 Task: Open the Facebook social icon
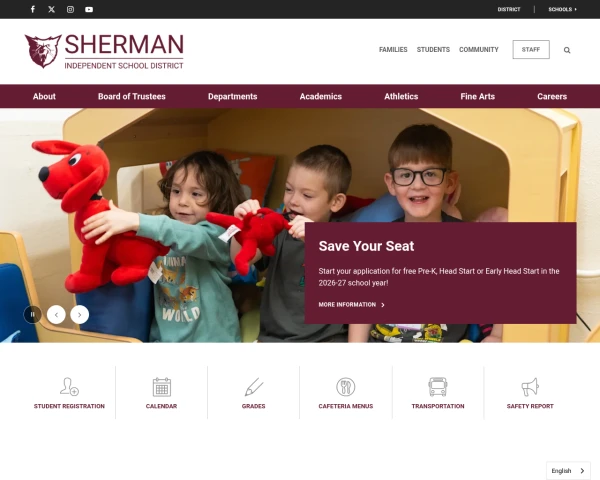[33, 9]
